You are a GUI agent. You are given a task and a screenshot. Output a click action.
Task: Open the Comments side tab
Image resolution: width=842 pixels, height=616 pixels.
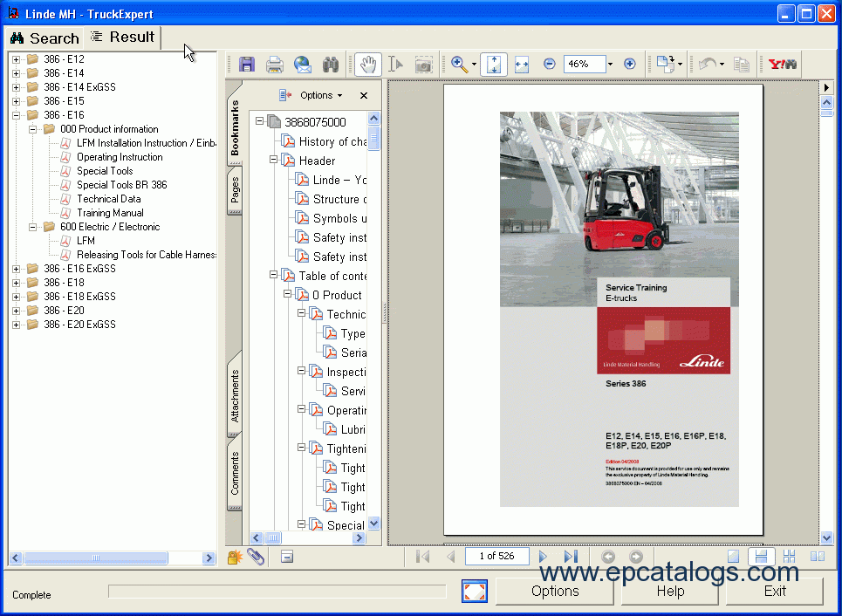point(235,473)
